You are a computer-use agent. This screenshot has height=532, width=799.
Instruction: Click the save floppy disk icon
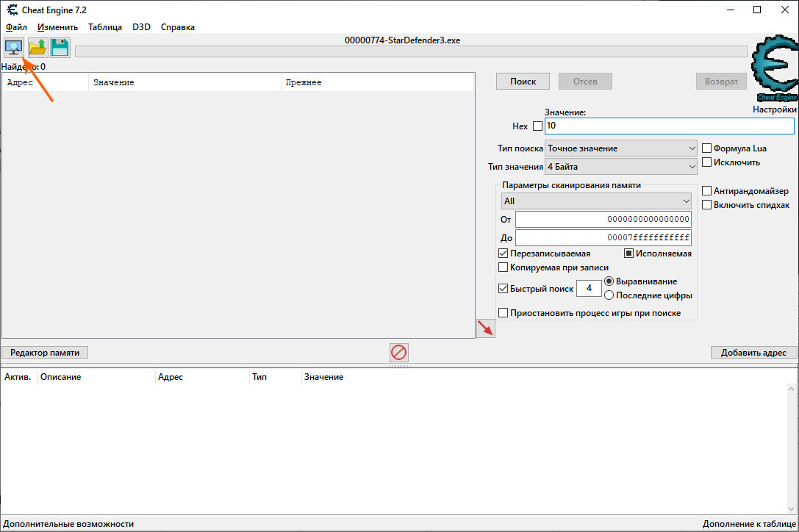point(60,47)
